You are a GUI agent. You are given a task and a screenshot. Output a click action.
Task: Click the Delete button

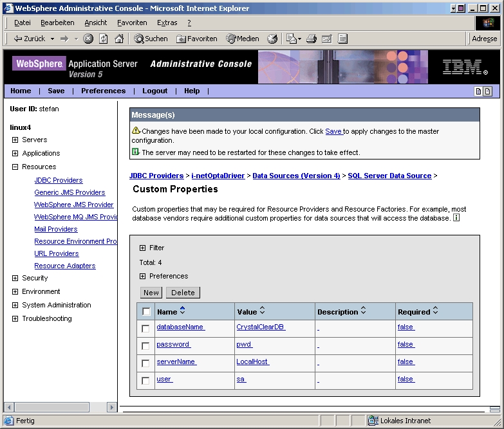coord(183,293)
